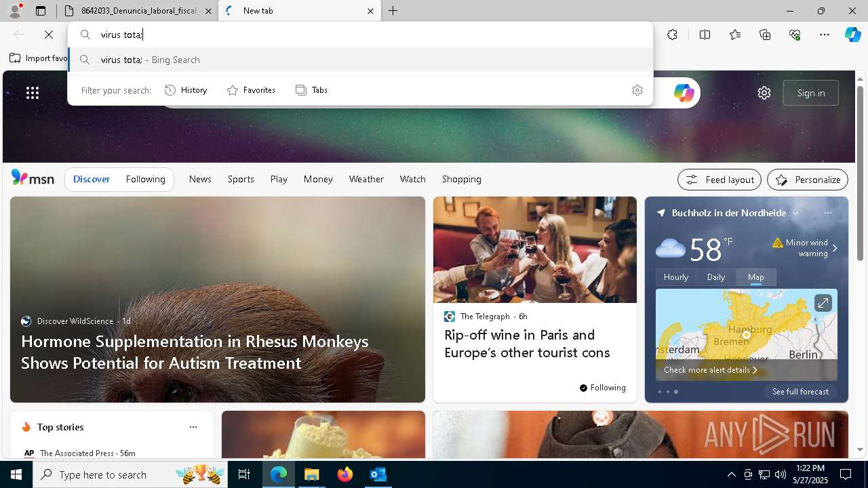Click The Telegraph wine photo thumbnail
Image resolution: width=868 pixels, height=488 pixels.
coord(535,249)
